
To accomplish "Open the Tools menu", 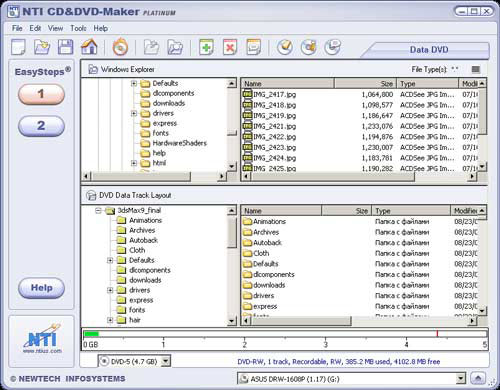I will [78, 28].
